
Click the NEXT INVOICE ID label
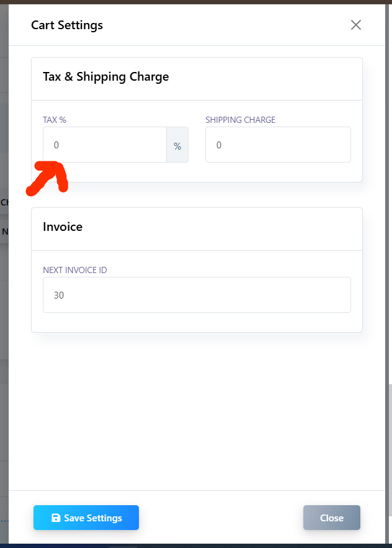point(76,270)
